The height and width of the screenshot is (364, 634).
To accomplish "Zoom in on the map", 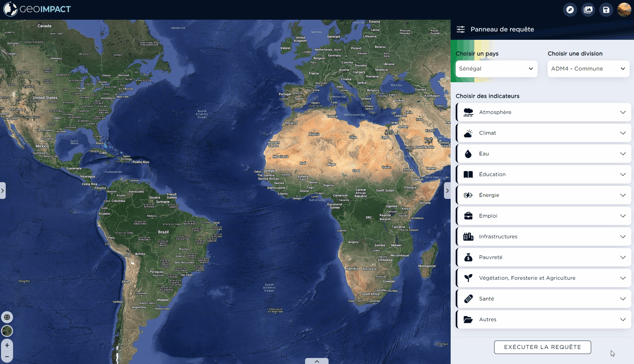I will 7,345.
